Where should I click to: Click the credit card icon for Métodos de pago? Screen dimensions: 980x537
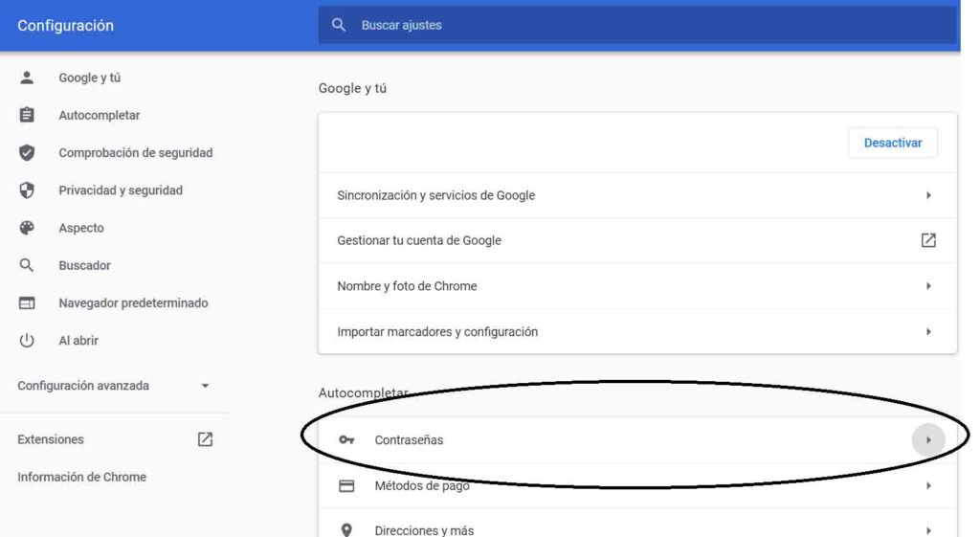[x=346, y=485]
